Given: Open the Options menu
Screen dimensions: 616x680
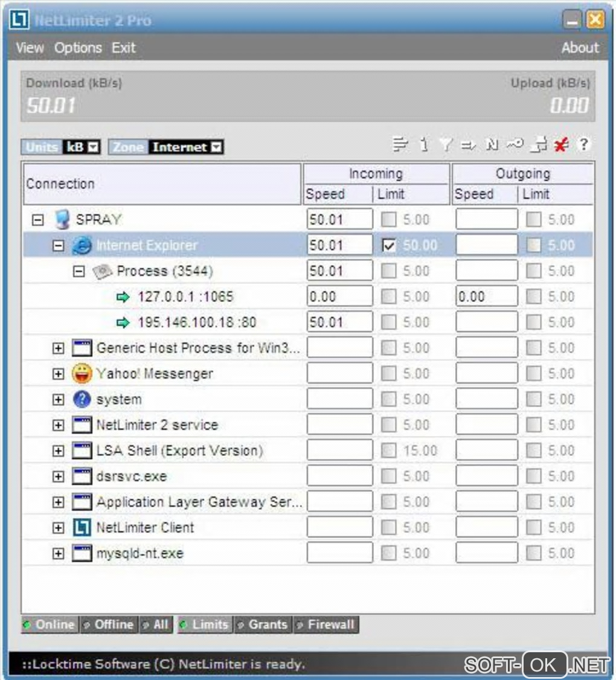Looking at the screenshot, I should (x=78, y=47).
